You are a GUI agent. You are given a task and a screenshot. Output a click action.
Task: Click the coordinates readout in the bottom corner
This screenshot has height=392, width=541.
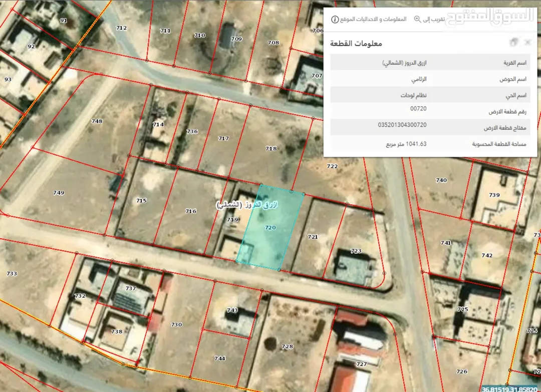tap(509, 389)
